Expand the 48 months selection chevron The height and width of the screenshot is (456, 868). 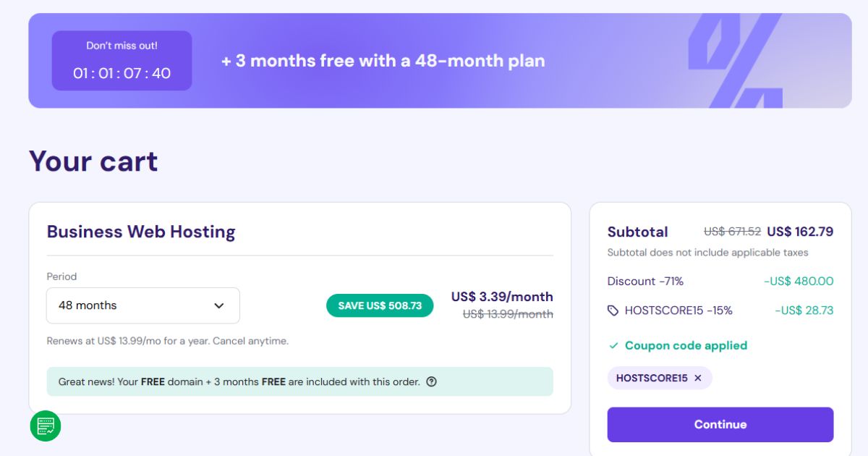[x=218, y=305]
